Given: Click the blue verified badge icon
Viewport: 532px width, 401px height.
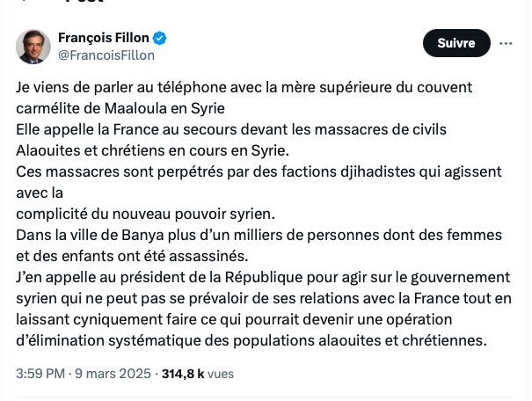Looking at the screenshot, I should click(160, 38).
